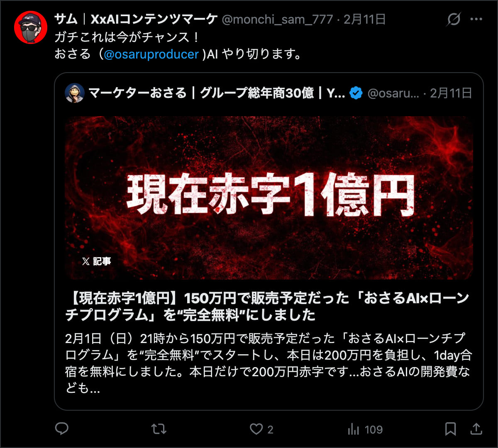498x448 pixels.
Task: Click the Grok slashed-circle icon
Action: (x=454, y=19)
